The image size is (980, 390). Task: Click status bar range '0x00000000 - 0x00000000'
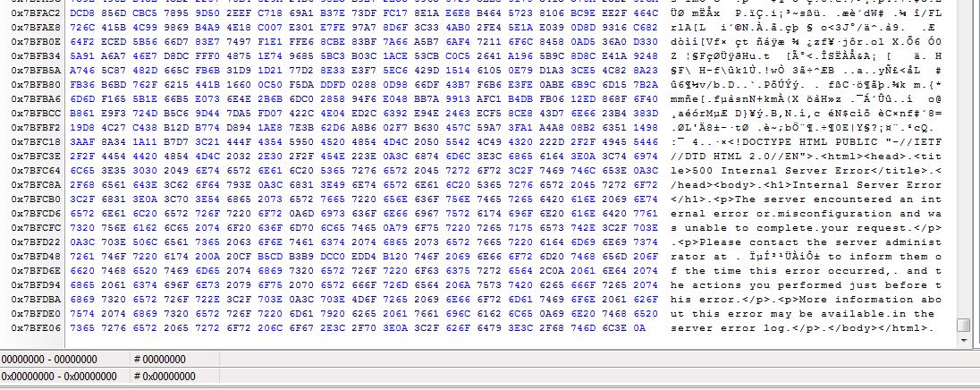(x=59, y=377)
